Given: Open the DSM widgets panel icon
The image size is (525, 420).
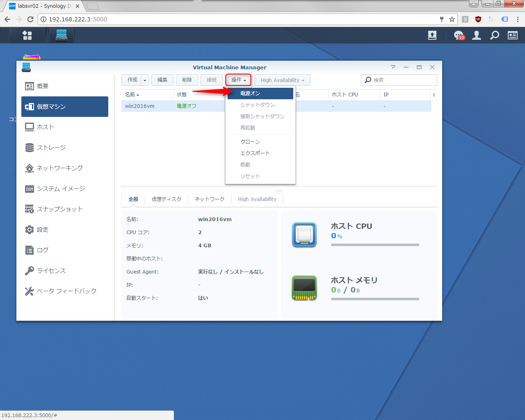Looking at the screenshot, I should pos(513,35).
